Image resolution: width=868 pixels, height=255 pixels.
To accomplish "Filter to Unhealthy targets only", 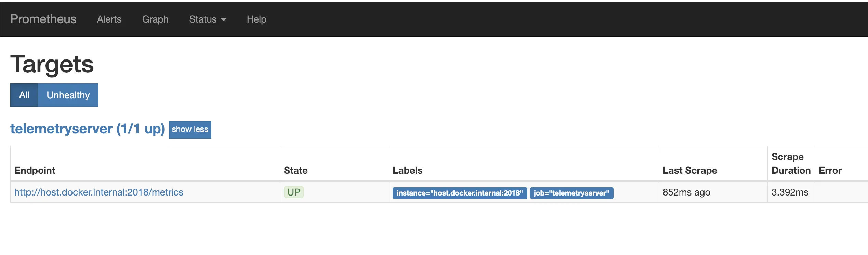I will [x=68, y=95].
